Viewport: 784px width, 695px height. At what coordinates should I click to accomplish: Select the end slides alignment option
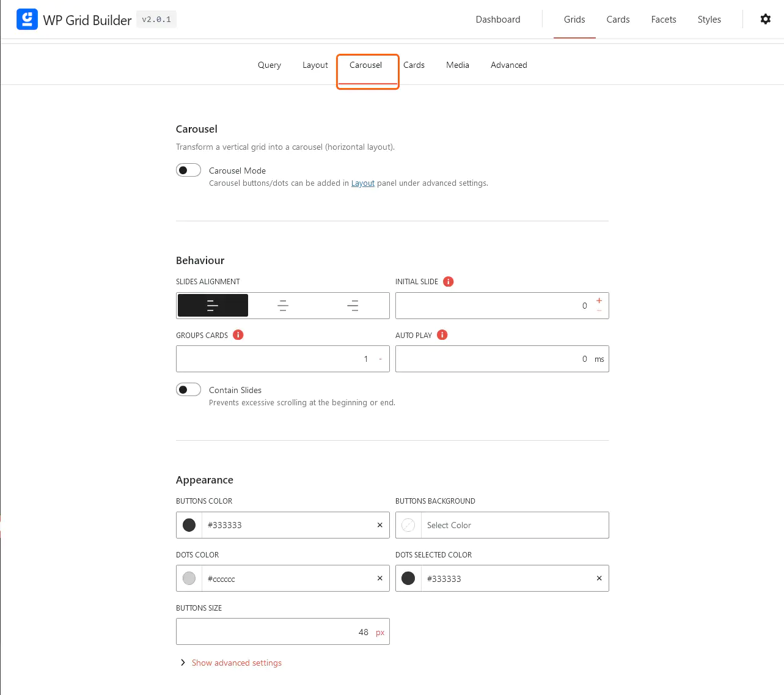(x=353, y=305)
